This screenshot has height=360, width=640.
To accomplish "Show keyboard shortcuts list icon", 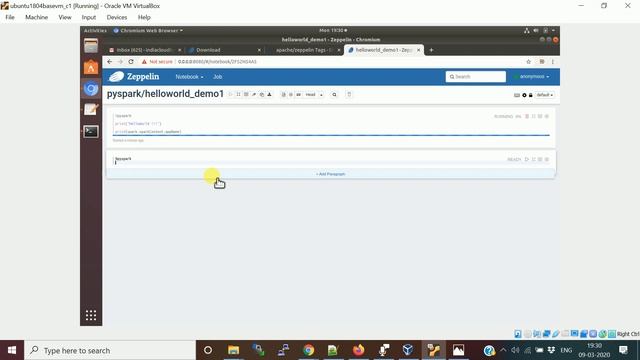I will pyautogui.click(x=517, y=95).
